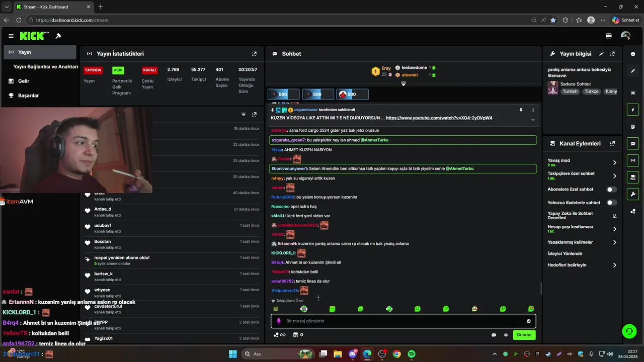Open the YouTube link in pinned message
Image resolution: width=644 pixels, height=362 pixels.
439,118
